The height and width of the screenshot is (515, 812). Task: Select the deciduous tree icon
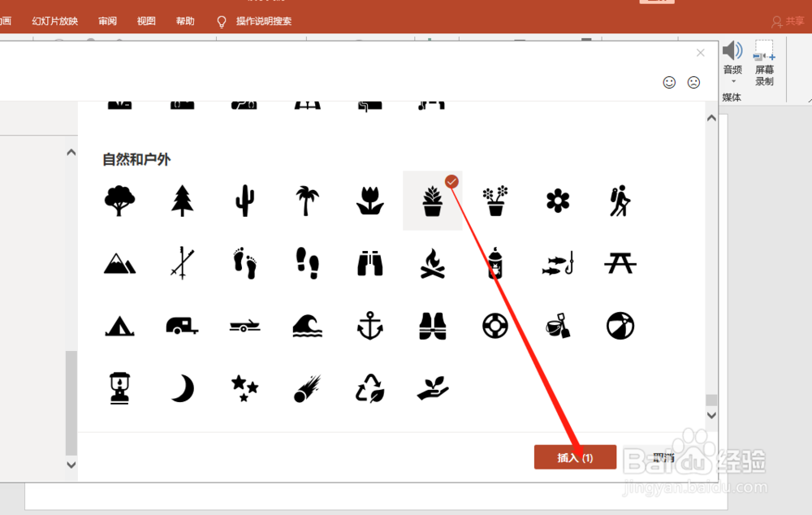(x=119, y=201)
